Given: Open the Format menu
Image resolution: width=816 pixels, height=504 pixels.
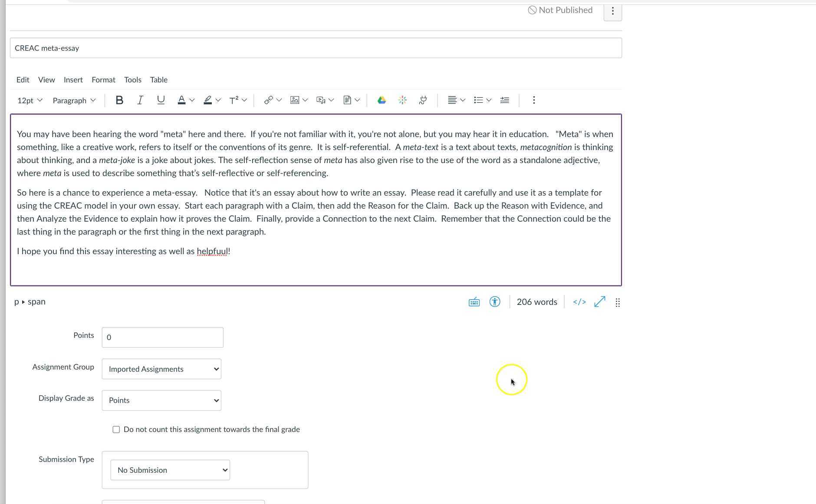Looking at the screenshot, I should pos(103,80).
